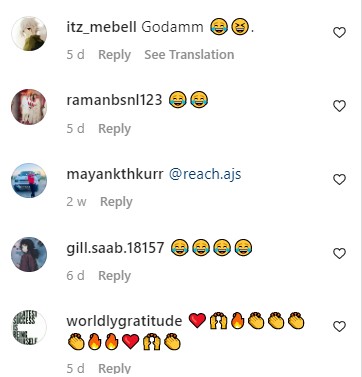The image size is (362, 377).
Task: Visit worldlygratitude's username link
Action: pyautogui.click(x=124, y=321)
